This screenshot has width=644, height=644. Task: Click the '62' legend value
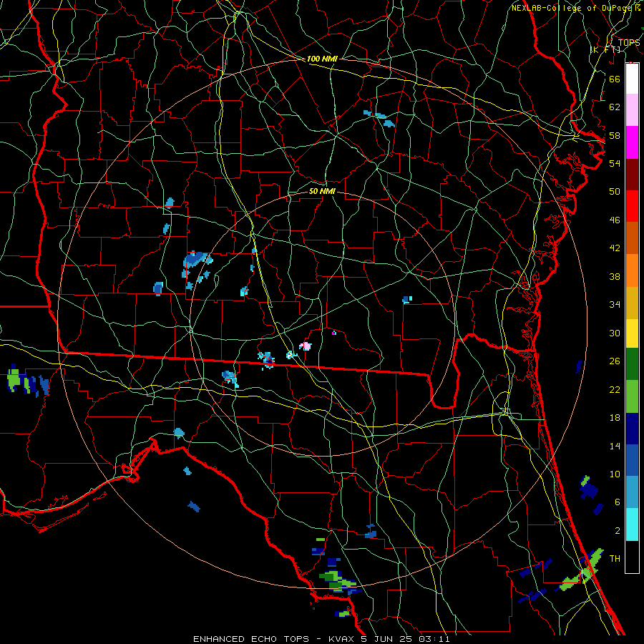click(615, 107)
